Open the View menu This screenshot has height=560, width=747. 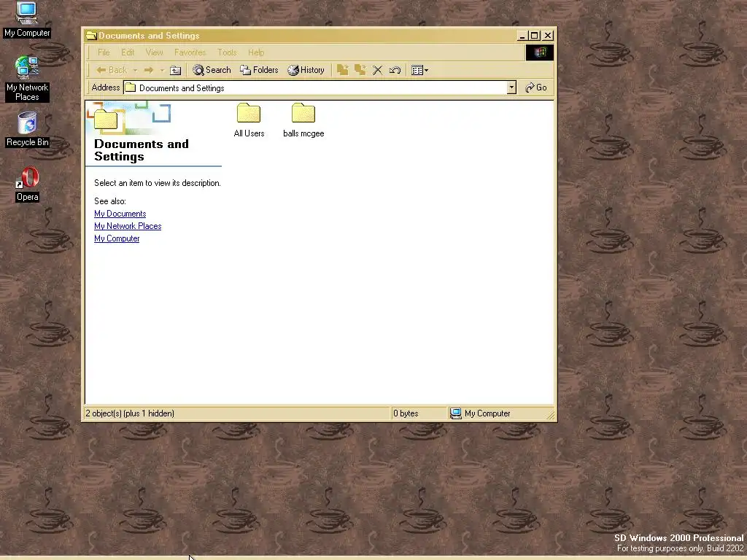154,52
